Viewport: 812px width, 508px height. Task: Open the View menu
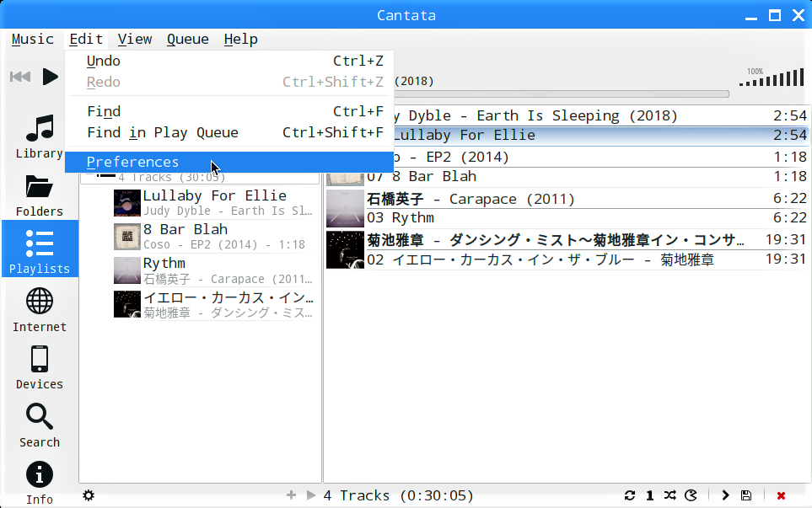tap(135, 40)
